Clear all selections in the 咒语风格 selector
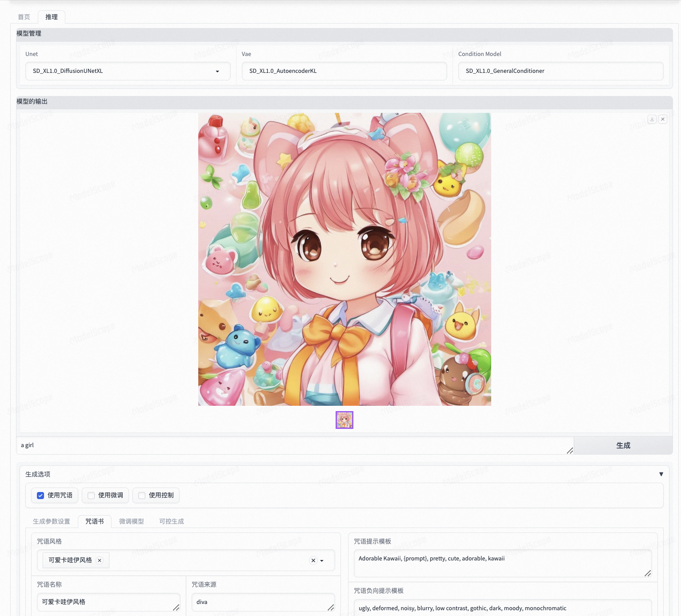The image size is (681, 616). [x=313, y=560]
